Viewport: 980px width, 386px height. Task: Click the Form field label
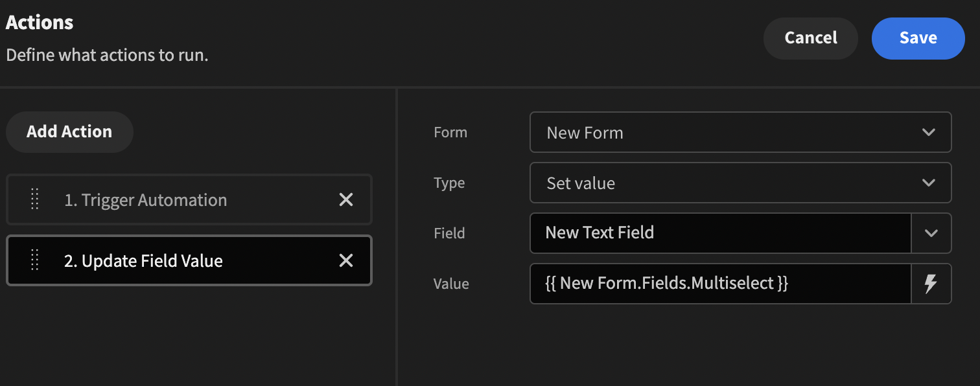450,133
